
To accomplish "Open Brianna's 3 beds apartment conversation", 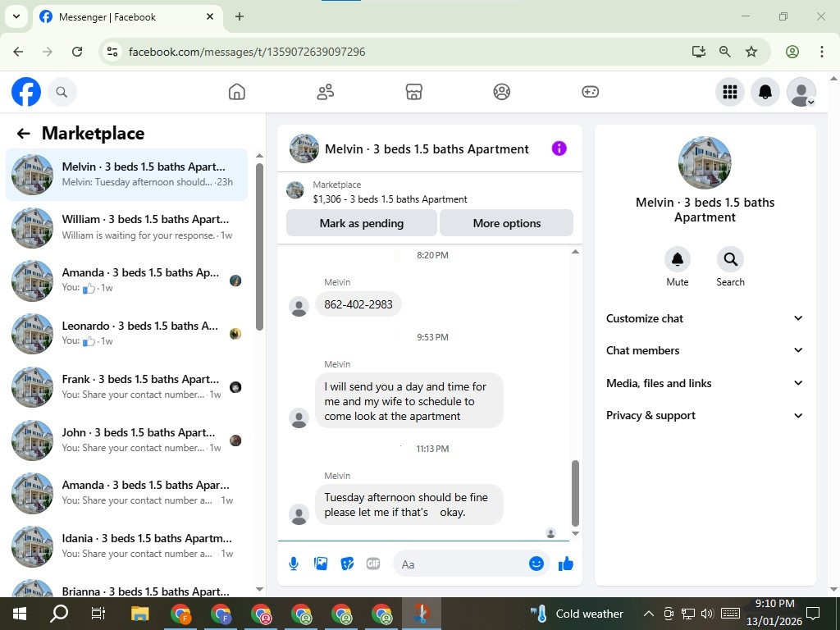I will (127, 587).
